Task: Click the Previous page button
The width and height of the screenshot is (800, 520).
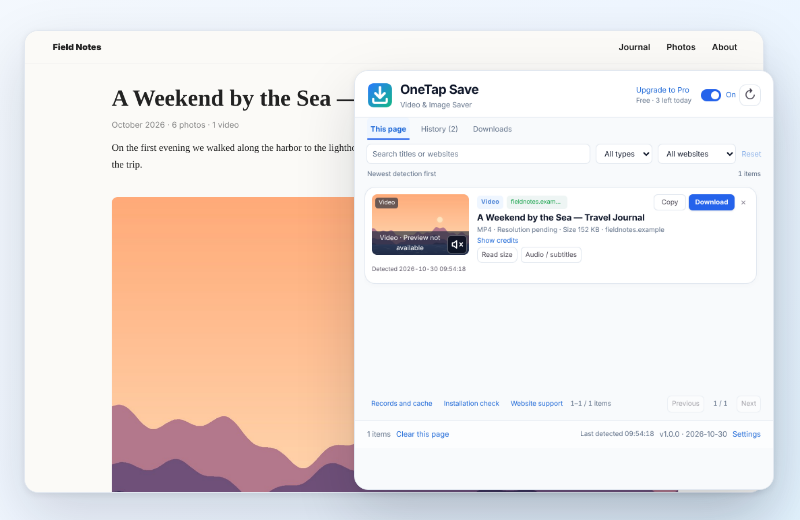Action: pos(685,404)
